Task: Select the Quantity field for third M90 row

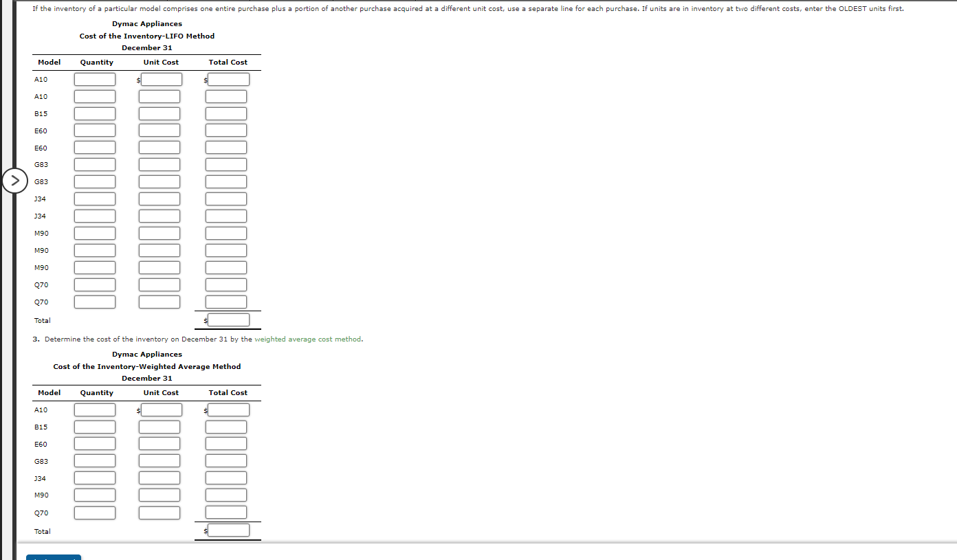Action: 94,267
